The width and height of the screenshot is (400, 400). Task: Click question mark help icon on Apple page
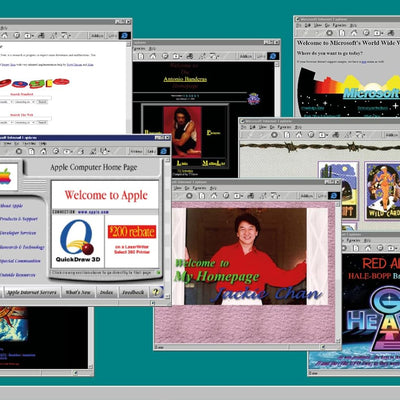tap(156, 292)
